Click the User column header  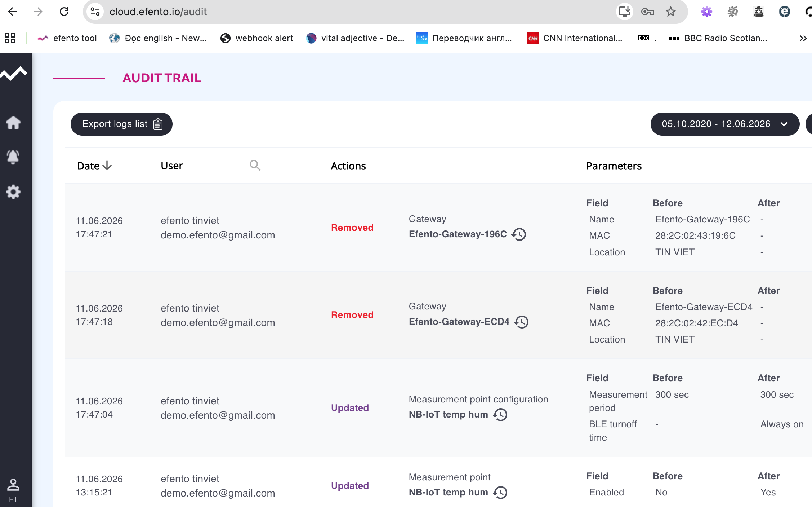tap(172, 166)
